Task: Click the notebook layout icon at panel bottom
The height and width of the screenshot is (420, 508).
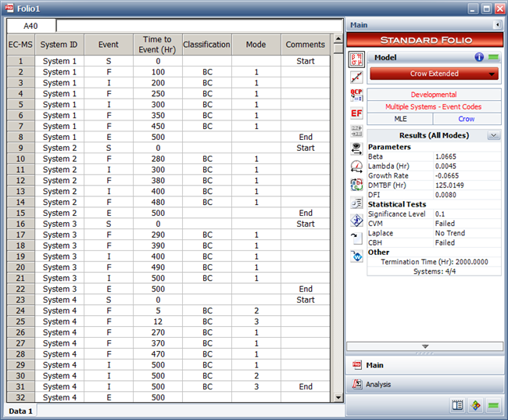Action: pyautogui.click(x=457, y=405)
